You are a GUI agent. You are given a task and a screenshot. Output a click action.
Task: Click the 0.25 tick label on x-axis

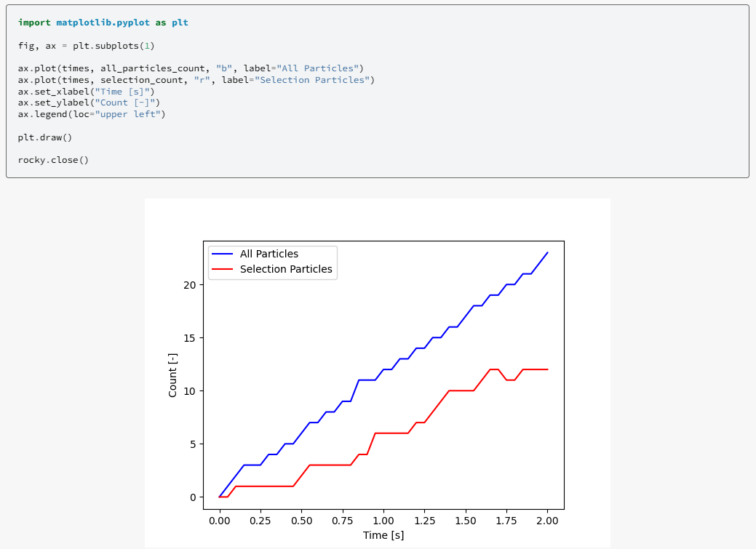click(x=260, y=521)
